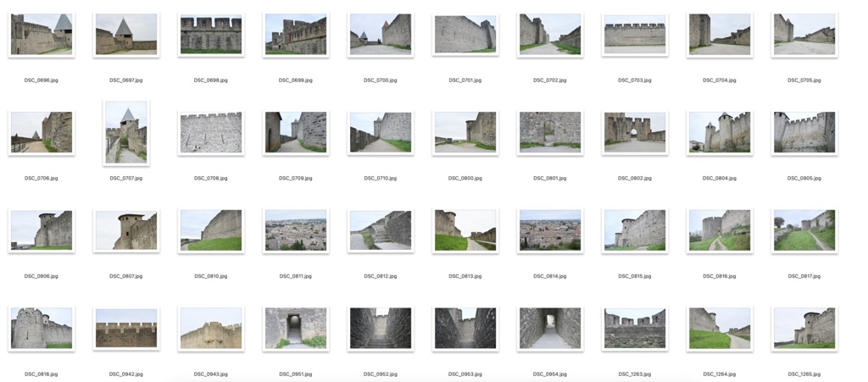Viewport: 868px width, 382px height.
Task: Select the DSC_0710.jpg thumbnail
Action: [381, 132]
